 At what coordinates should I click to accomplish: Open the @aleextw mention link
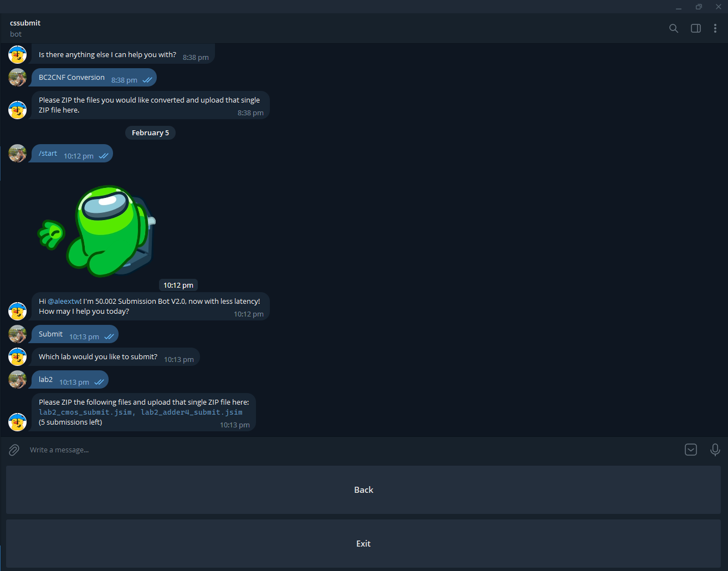(64, 302)
